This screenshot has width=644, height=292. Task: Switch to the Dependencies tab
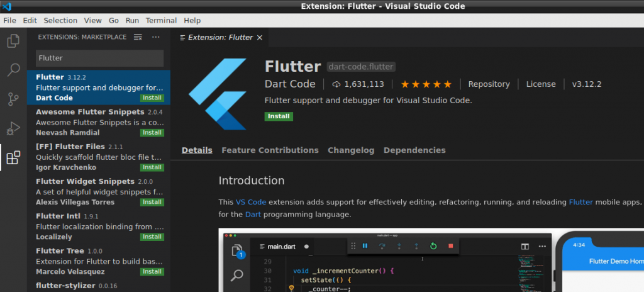click(414, 150)
